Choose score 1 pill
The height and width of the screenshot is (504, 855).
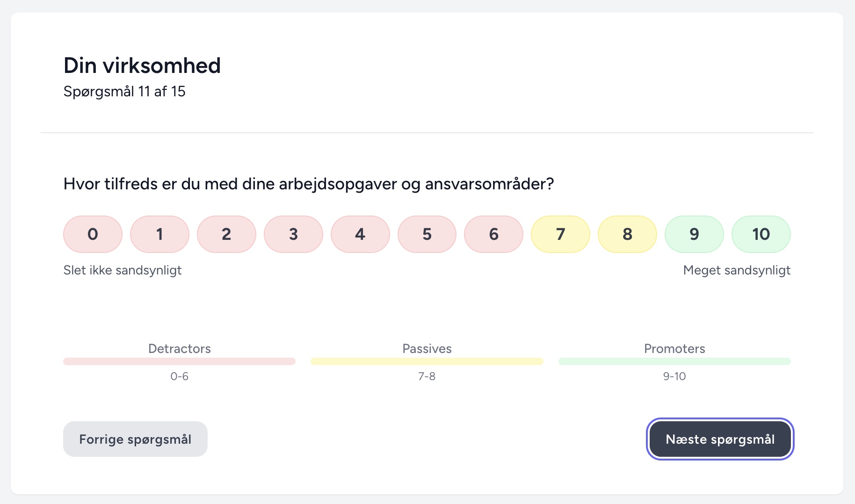click(159, 234)
